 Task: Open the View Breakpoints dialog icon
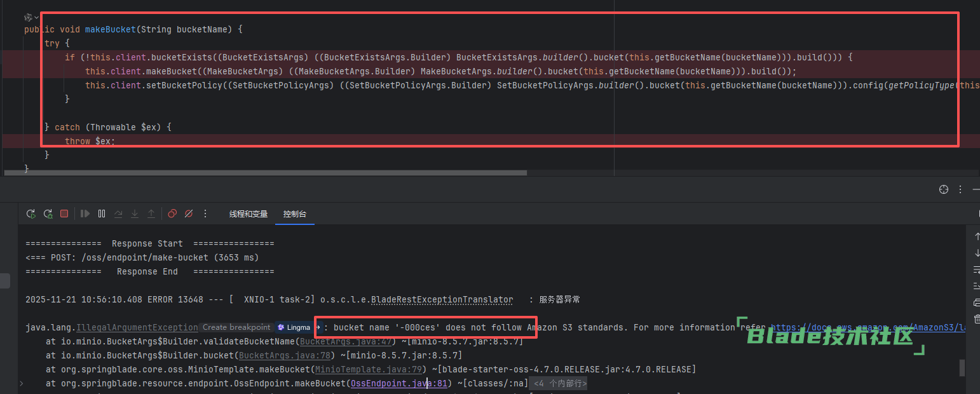[x=172, y=214]
